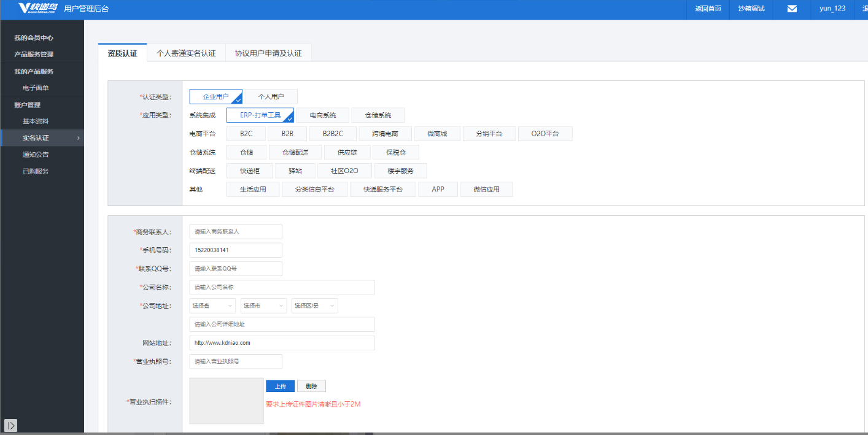
Task: Click the license scan image placeholder
Action: click(x=227, y=401)
